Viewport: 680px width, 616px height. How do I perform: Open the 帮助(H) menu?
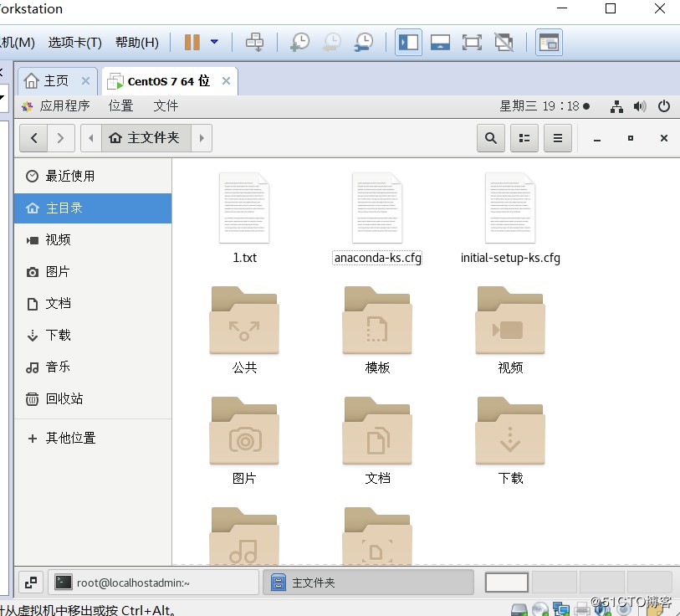(137, 43)
